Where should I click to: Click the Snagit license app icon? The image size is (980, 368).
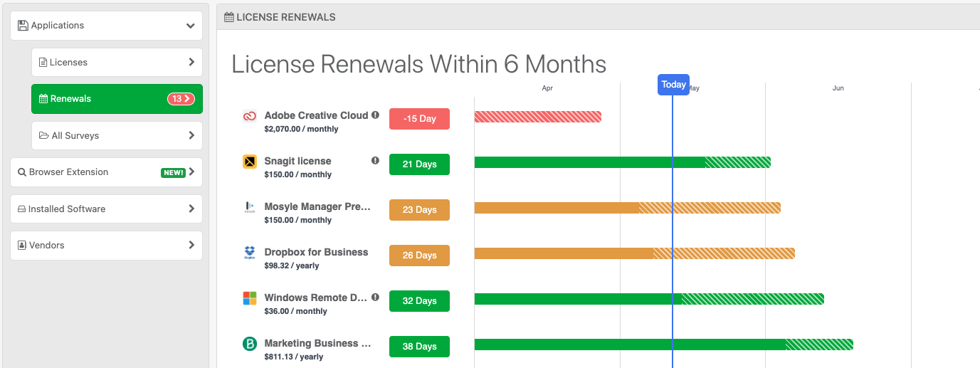click(250, 162)
